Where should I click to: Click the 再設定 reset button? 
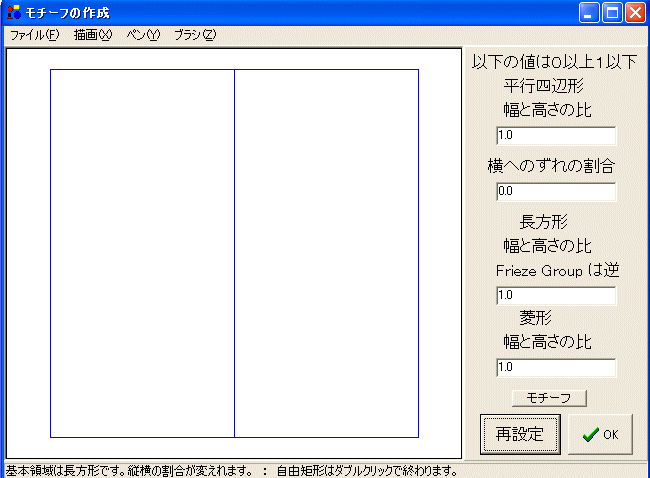[520, 434]
